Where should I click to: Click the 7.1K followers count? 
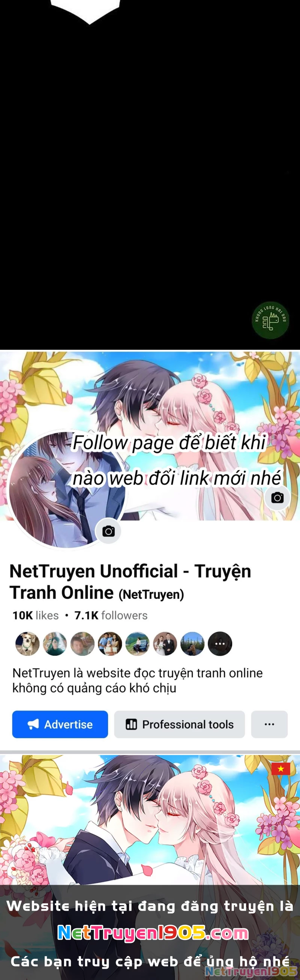(111, 616)
